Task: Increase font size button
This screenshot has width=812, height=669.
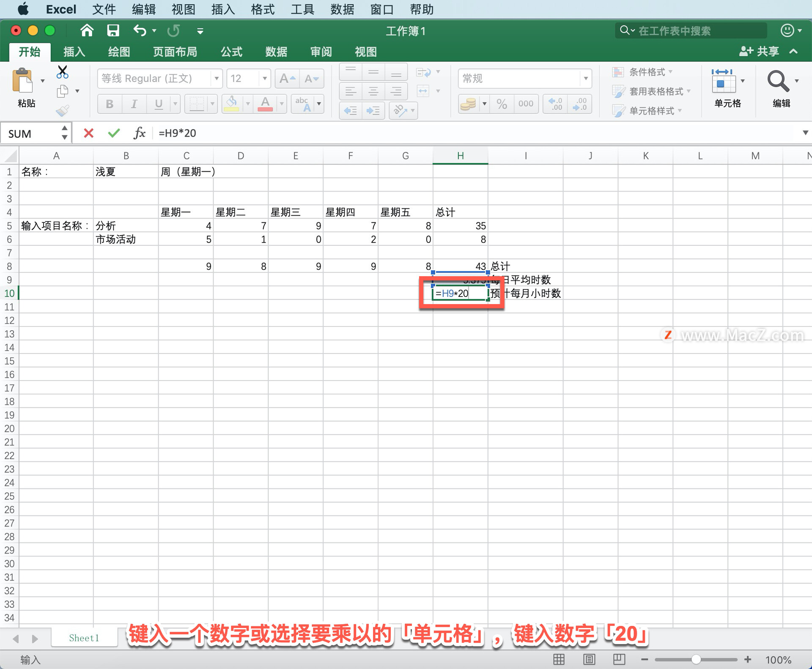Action: pyautogui.click(x=287, y=79)
